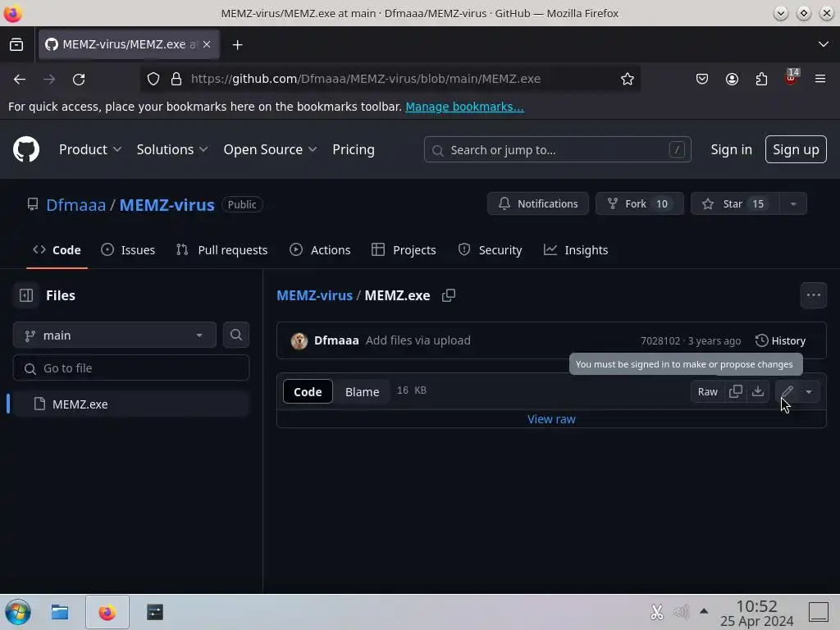Fork the repository

[x=640, y=203]
